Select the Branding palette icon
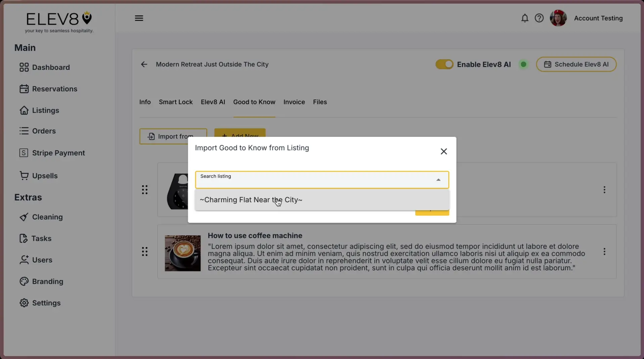The image size is (644, 359). 23,281
